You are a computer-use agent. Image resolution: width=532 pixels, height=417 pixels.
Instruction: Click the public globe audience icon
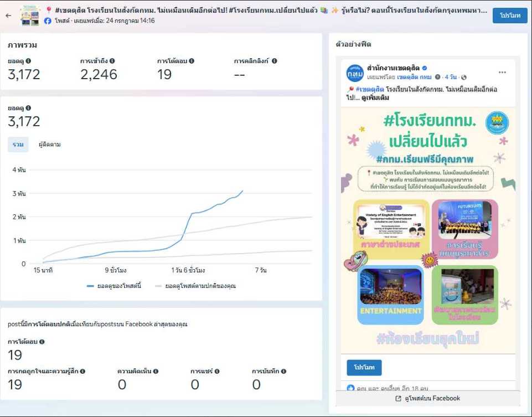464,77
